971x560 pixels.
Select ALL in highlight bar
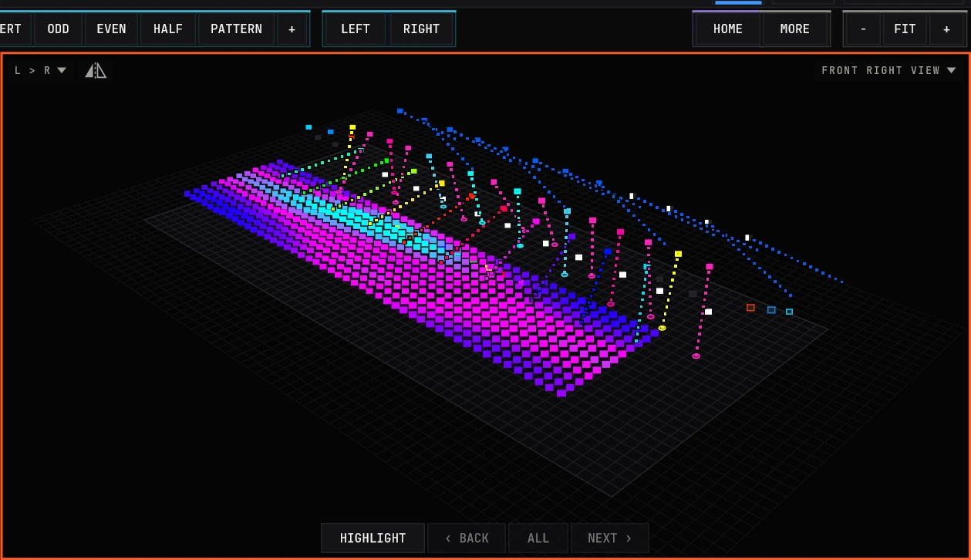[x=538, y=538]
